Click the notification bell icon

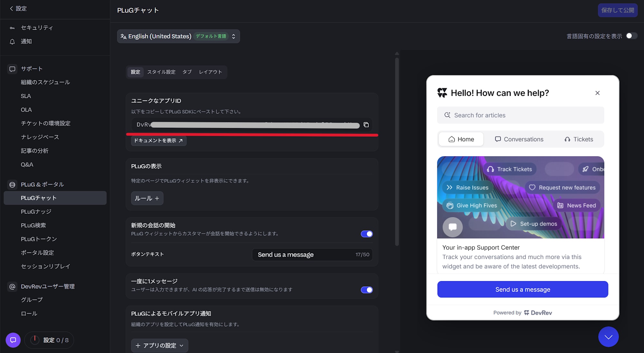[x=12, y=42]
